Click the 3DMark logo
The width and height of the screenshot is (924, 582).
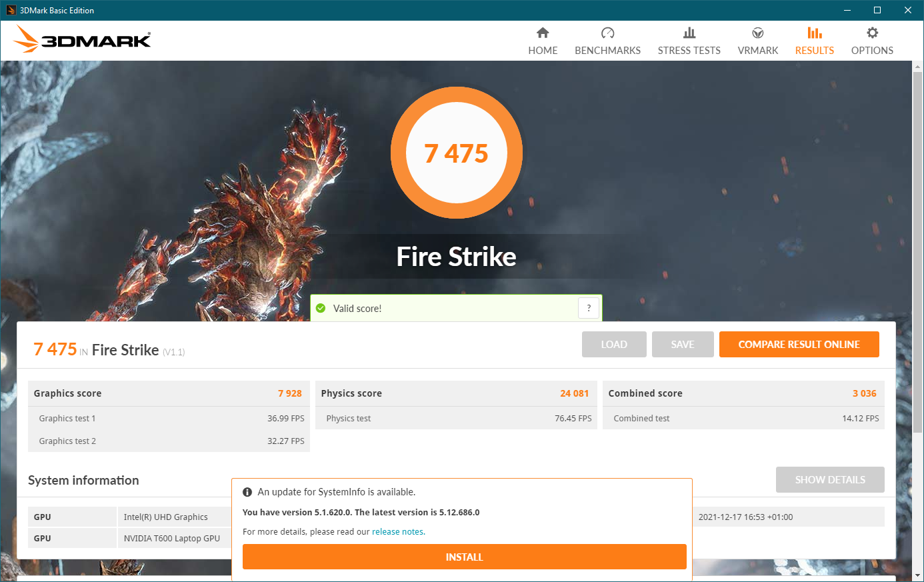(83, 39)
